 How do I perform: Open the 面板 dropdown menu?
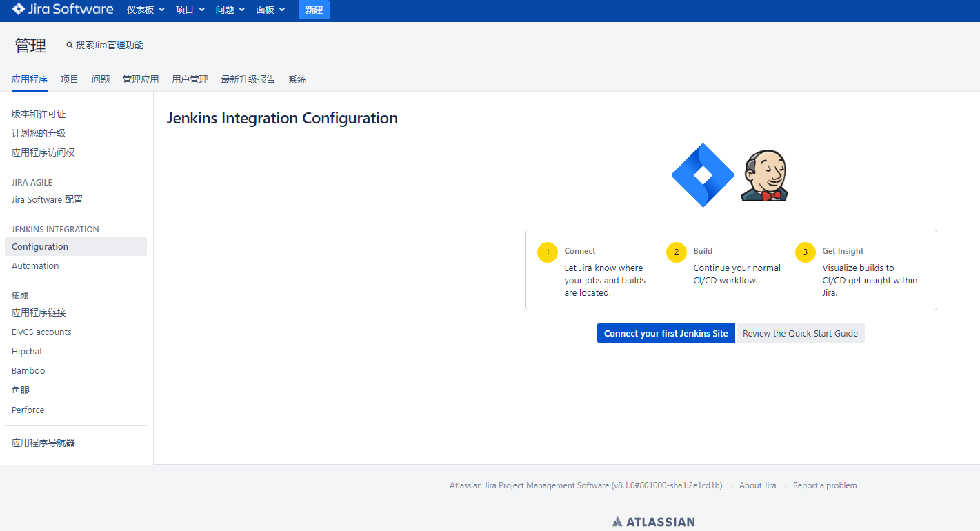pos(270,10)
